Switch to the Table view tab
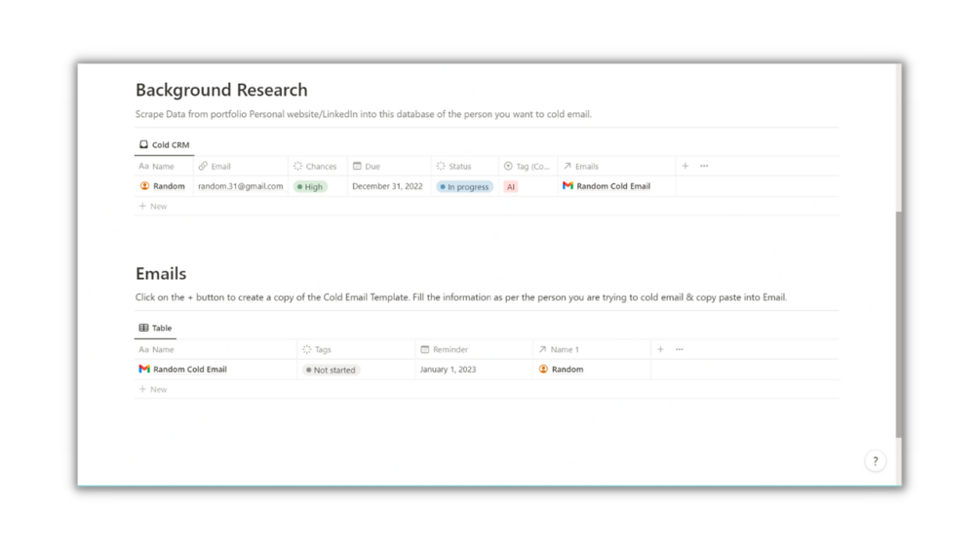 tap(156, 328)
